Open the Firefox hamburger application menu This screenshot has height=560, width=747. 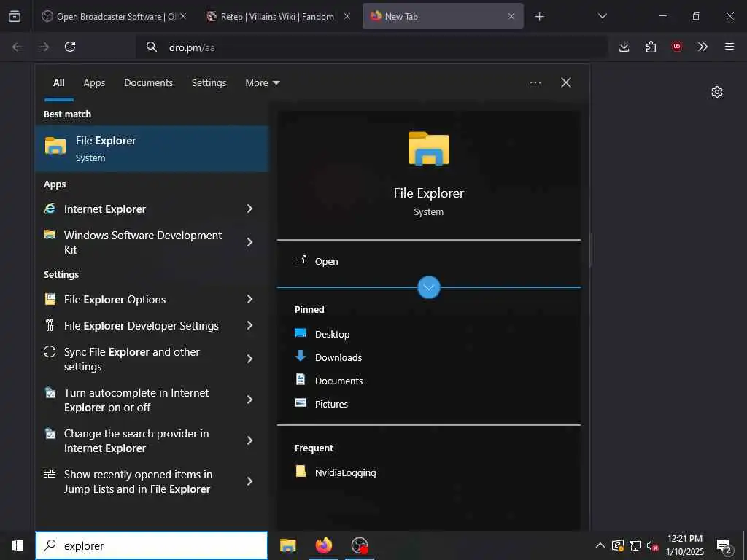pos(729,47)
